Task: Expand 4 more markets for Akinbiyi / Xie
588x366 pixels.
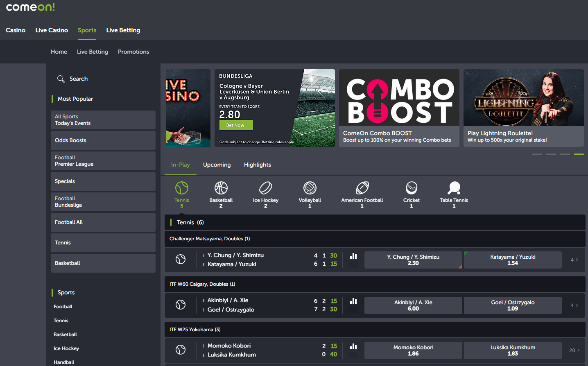Action: click(574, 305)
